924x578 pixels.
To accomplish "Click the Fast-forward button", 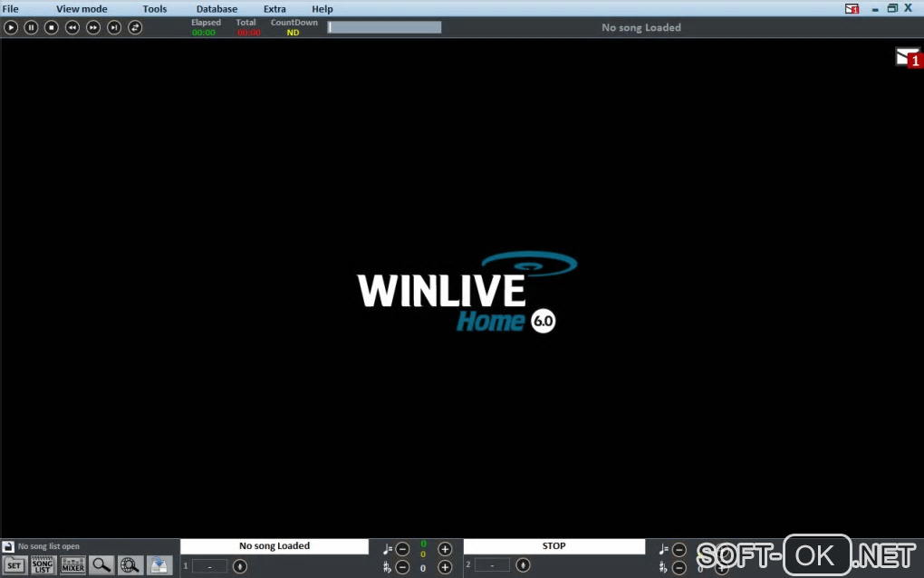I will coord(93,27).
